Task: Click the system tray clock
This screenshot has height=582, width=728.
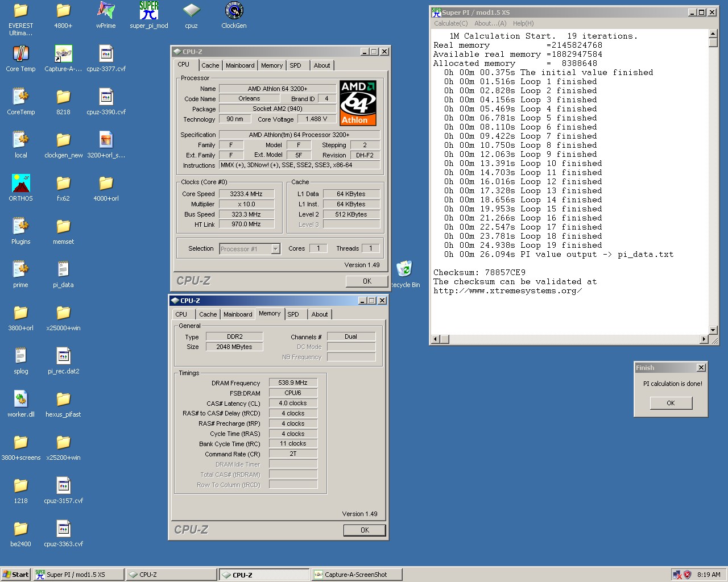Action: [x=709, y=575]
